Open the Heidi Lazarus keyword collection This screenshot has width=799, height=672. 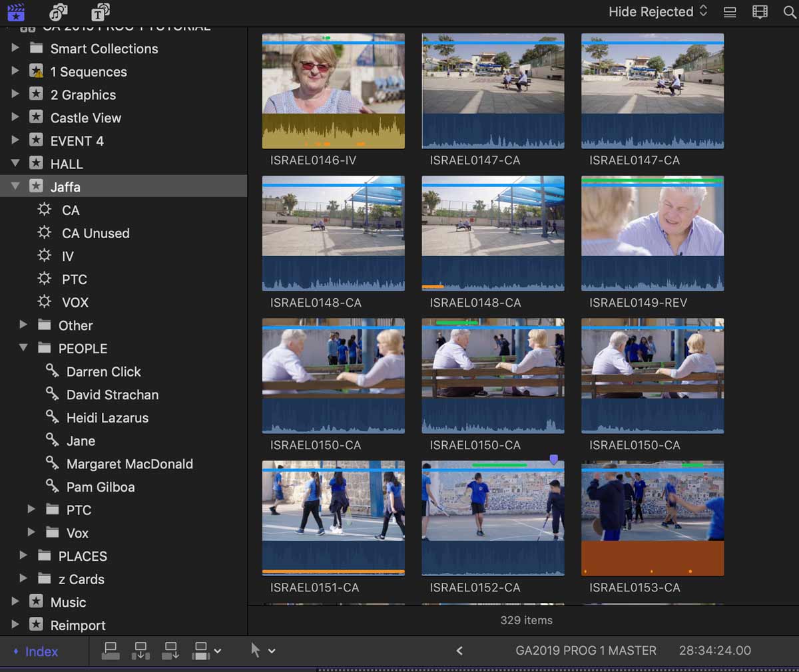tap(107, 418)
